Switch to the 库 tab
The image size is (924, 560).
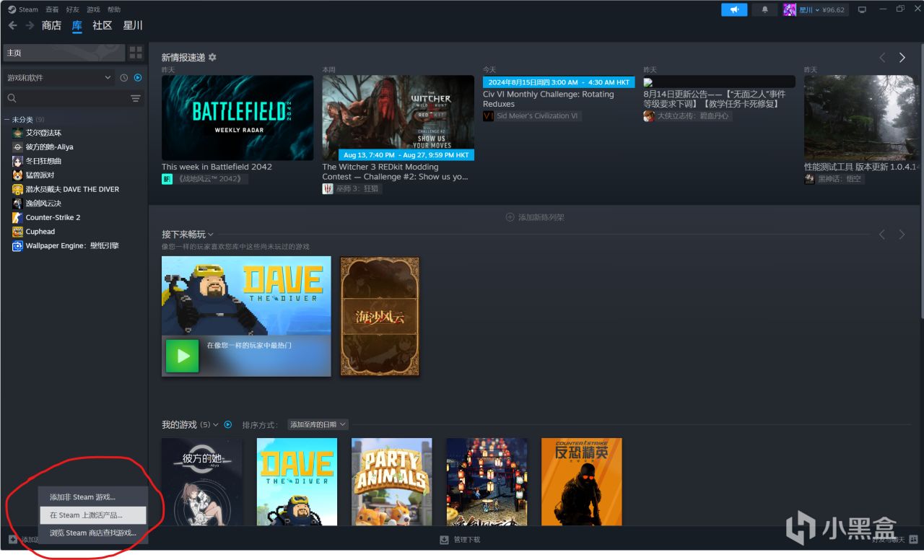tap(77, 25)
